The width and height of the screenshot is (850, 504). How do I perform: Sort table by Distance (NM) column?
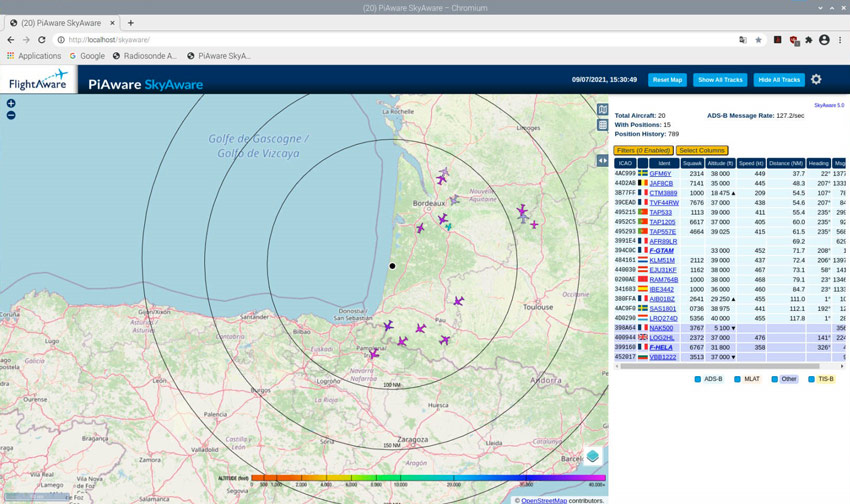[x=786, y=163]
